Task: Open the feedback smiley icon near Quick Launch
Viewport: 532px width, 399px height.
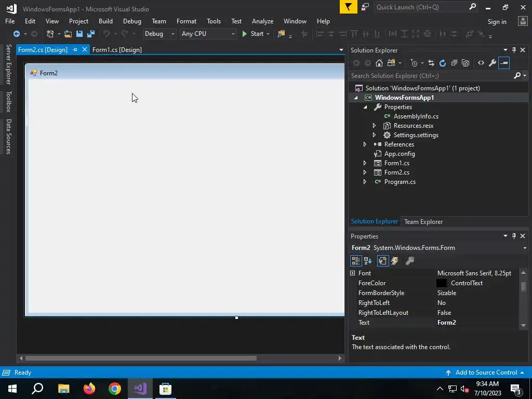Action: (365, 7)
